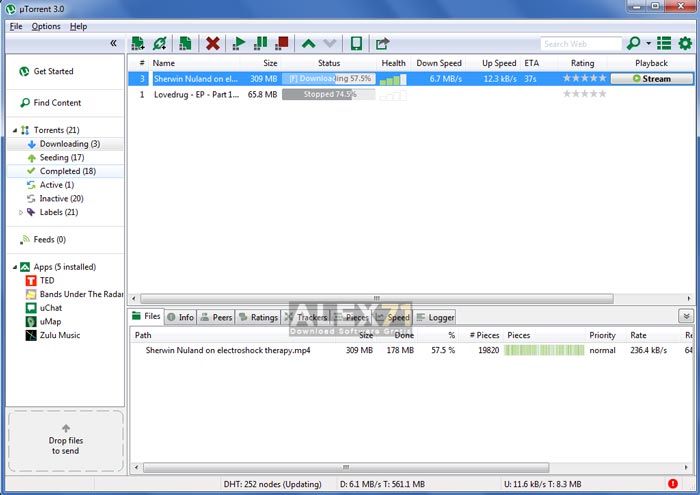Switch to the Peers tab

pyautogui.click(x=217, y=317)
